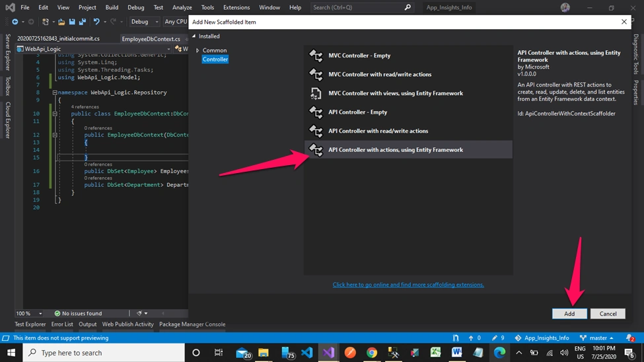This screenshot has height=362, width=644.
Task: Click the Cancel button
Action: pyautogui.click(x=608, y=314)
